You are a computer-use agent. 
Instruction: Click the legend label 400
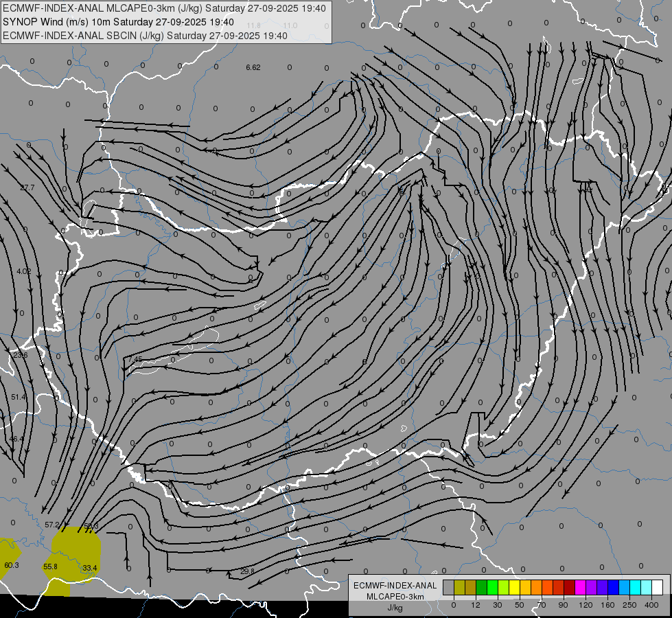tap(651, 605)
